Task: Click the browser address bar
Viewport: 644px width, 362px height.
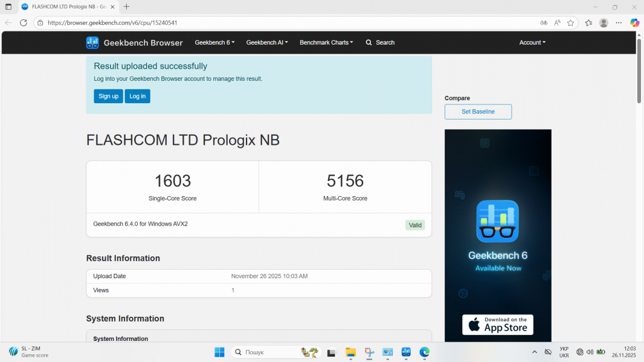Action: tap(181, 22)
